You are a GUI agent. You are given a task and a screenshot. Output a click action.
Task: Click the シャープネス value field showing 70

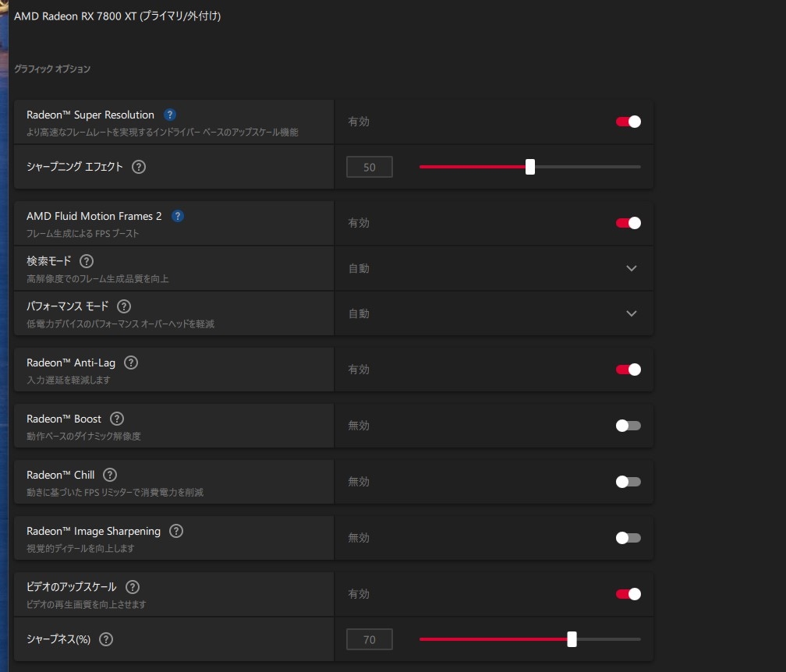(x=370, y=639)
